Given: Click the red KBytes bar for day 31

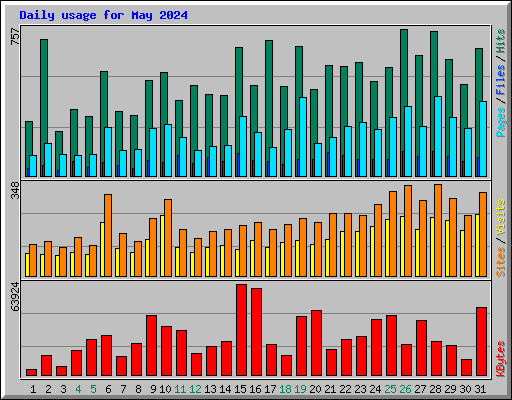Looking at the screenshot, I should (x=481, y=341).
